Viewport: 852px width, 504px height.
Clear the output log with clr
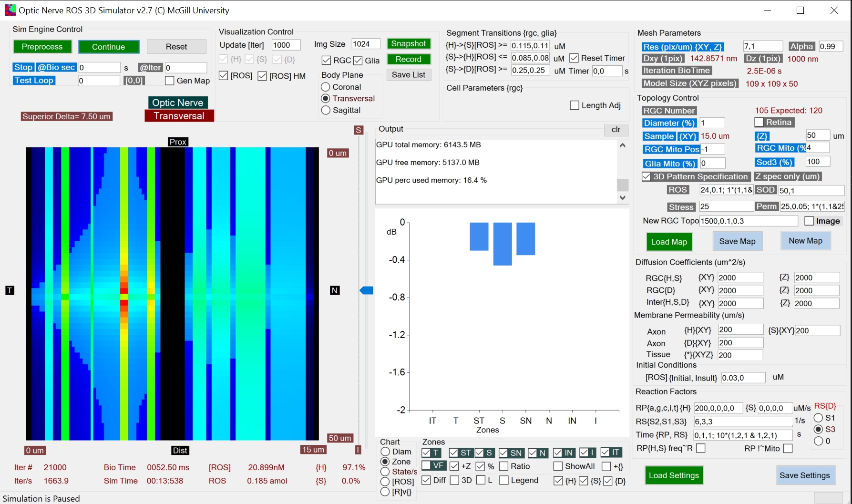pyautogui.click(x=616, y=130)
